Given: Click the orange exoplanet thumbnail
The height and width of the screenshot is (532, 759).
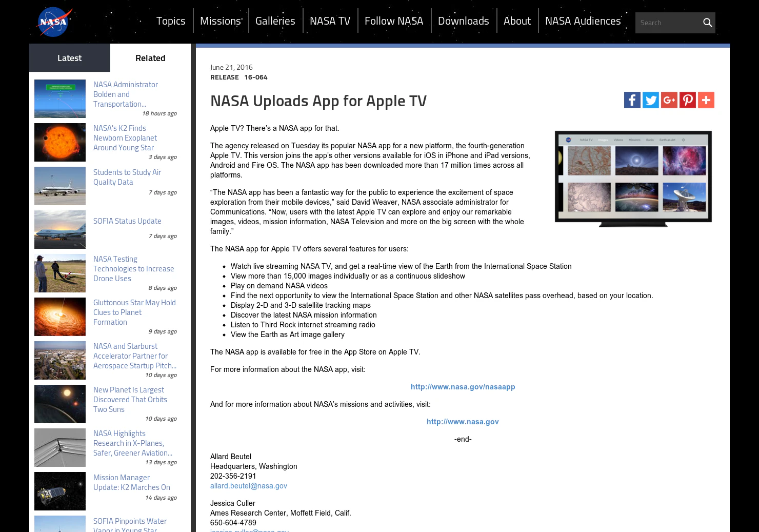Looking at the screenshot, I should click(x=60, y=142).
